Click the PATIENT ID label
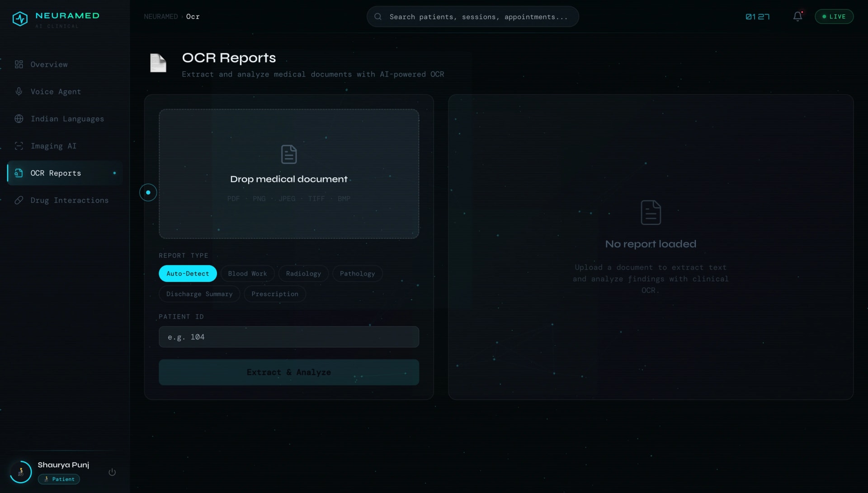Viewport: 868px width, 493px height. (181, 317)
